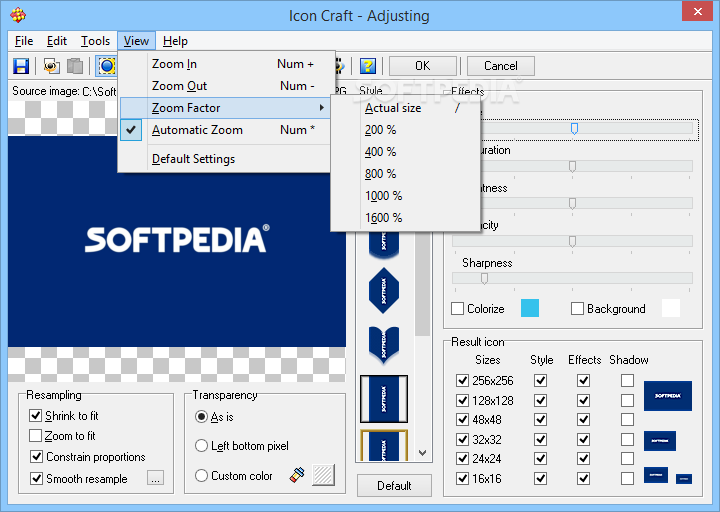Viewport: 720px width, 512px height.
Task: Enable the Zoom to fit checkbox
Action: 35,435
